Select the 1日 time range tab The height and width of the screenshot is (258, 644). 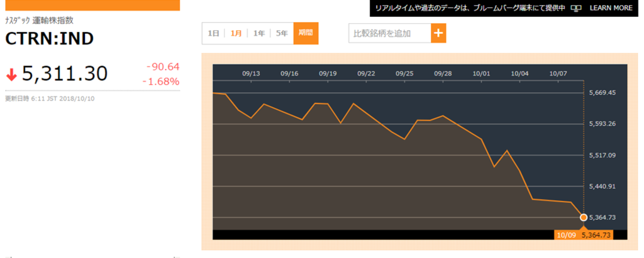[213, 33]
